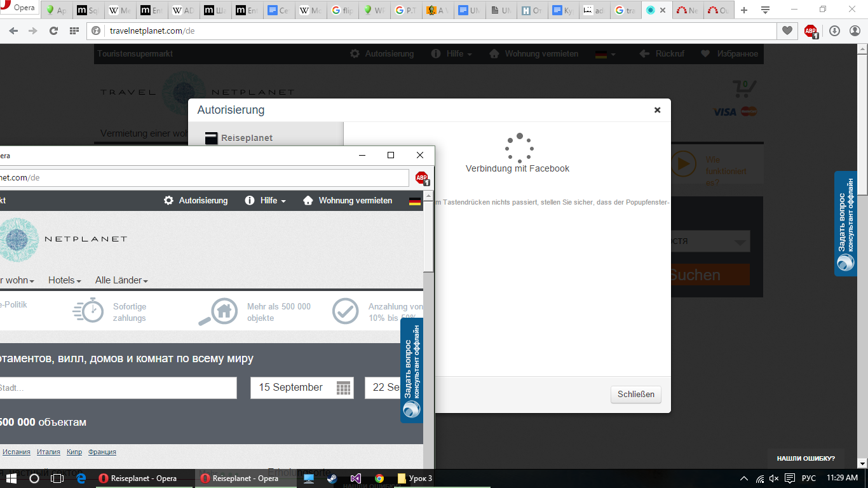868x488 pixels.
Task: Open Google Chrome from the taskbar
Action: pyautogui.click(x=379, y=478)
